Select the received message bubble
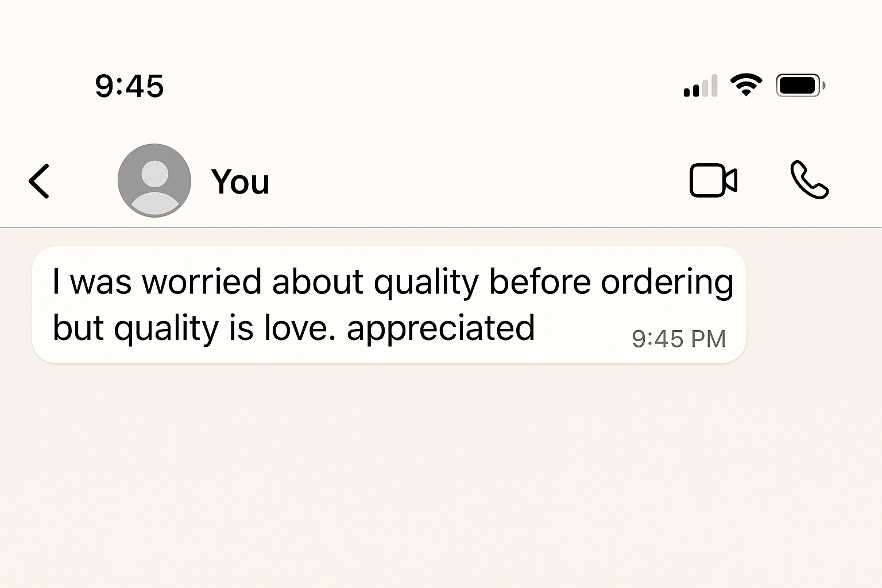Viewport: 882px width, 588px height. [389, 305]
